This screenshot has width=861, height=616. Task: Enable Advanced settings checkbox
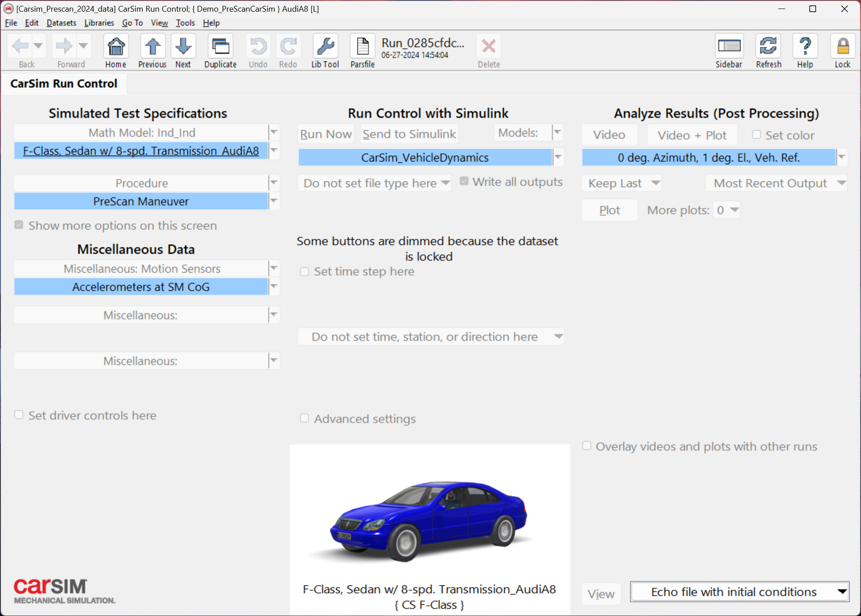pos(305,418)
